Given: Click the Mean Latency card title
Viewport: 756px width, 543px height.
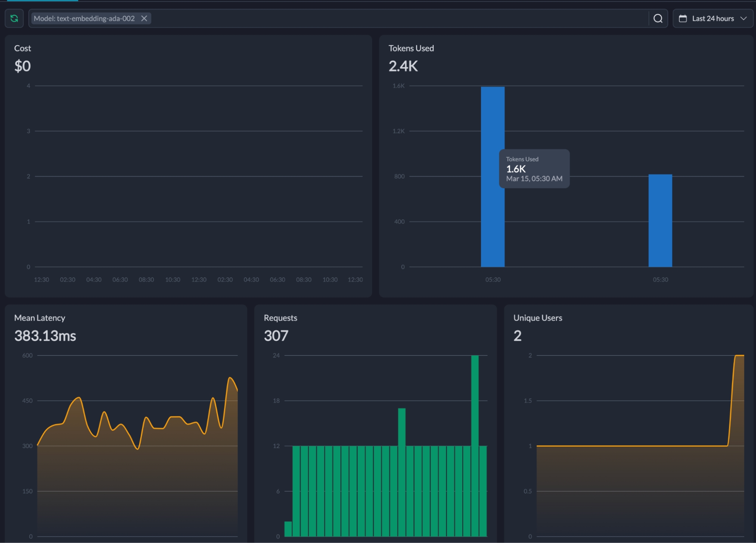Looking at the screenshot, I should pyautogui.click(x=40, y=318).
